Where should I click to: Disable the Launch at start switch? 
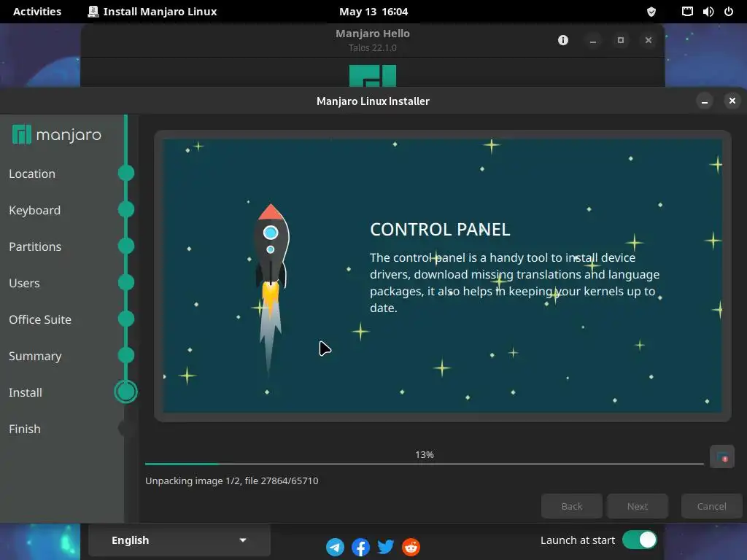(x=639, y=540)
